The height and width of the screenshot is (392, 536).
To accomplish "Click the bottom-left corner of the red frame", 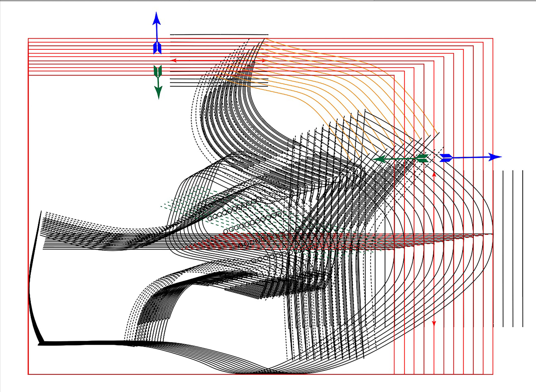I will click(x=28, y=374).
